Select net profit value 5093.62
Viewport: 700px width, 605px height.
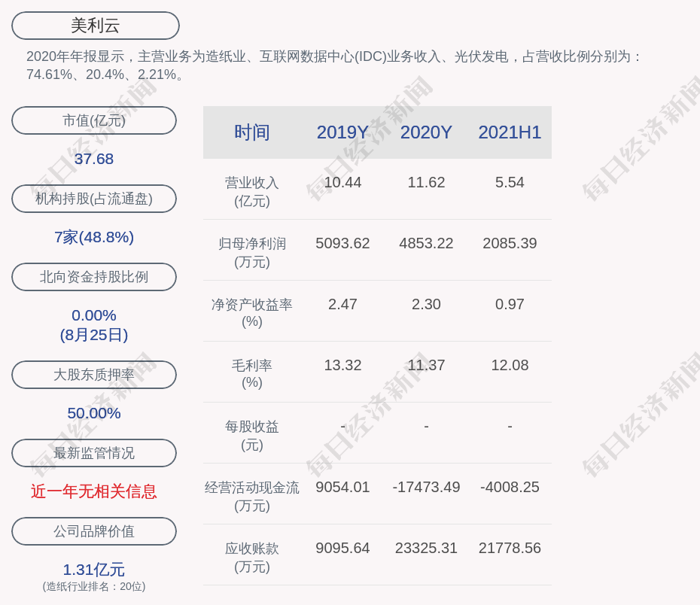[342, 243]
